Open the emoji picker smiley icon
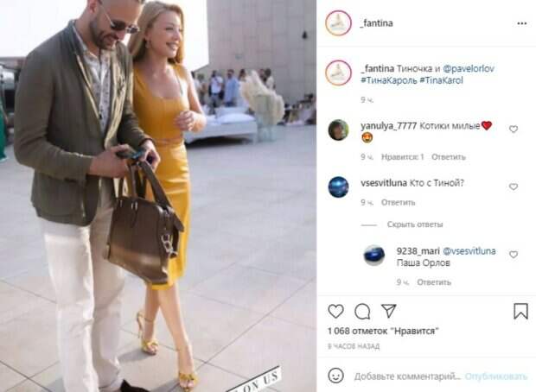This screenshot has width=536, height=392. [335, 376]
